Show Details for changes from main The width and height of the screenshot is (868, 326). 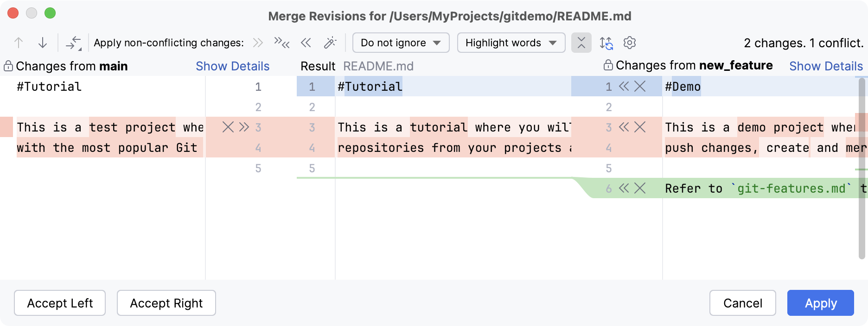pyautogui.click(x=232, y=66)
